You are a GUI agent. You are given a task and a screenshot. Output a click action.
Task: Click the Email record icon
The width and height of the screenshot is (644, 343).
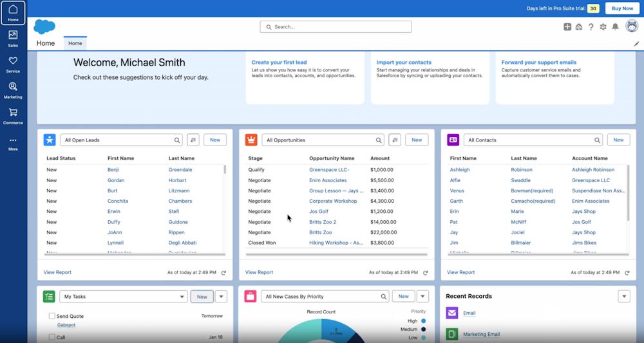coord(452,313)
